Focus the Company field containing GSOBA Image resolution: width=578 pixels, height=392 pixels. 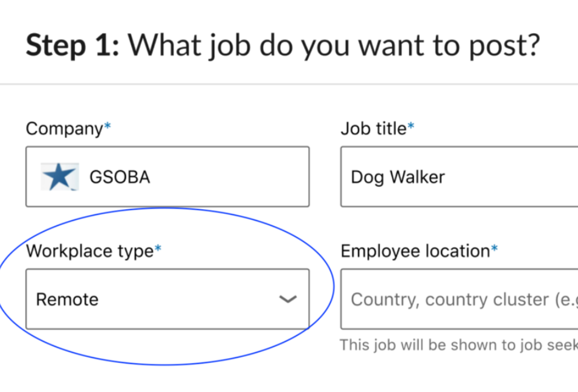click(x=167, y=177)
